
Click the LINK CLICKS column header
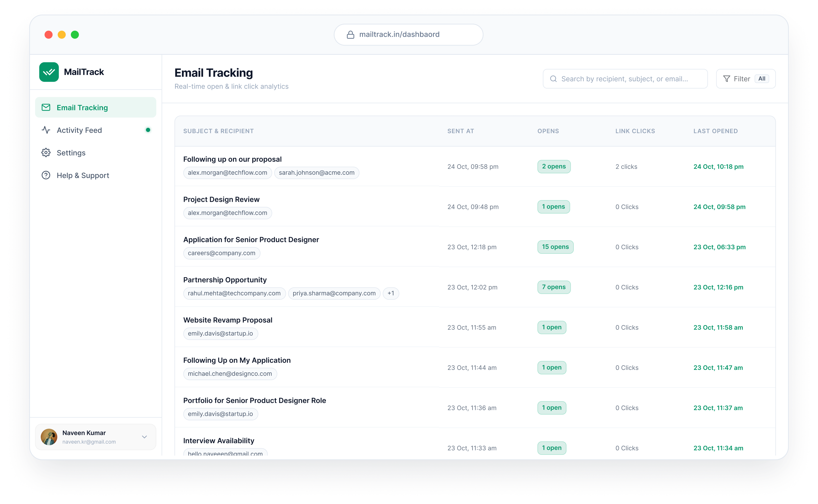click(635, 131)
